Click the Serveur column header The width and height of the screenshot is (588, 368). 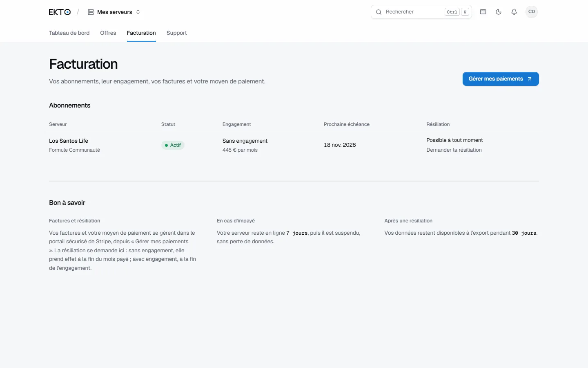tap(58, 124)
